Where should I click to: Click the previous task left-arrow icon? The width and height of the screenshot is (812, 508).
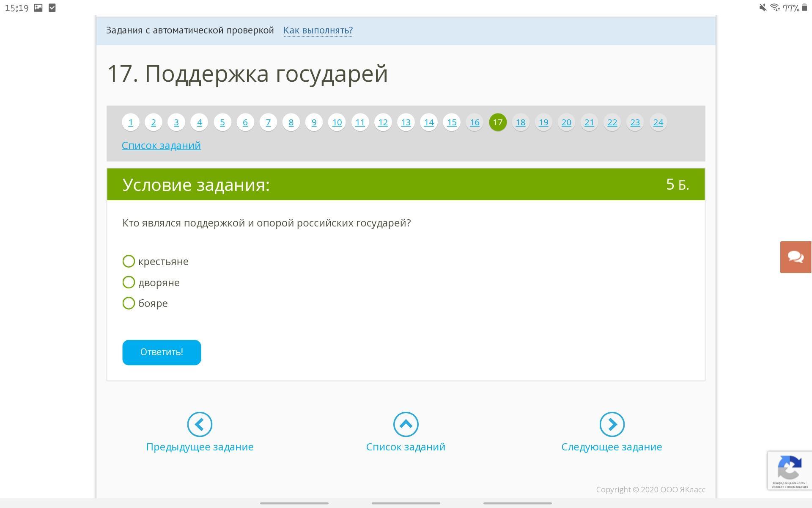[x=200, y=424]
